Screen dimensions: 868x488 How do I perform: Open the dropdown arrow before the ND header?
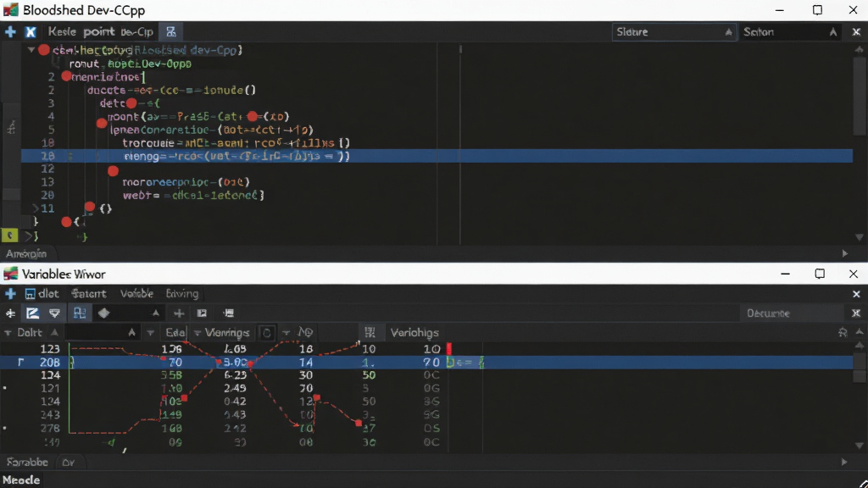point(287,333)
